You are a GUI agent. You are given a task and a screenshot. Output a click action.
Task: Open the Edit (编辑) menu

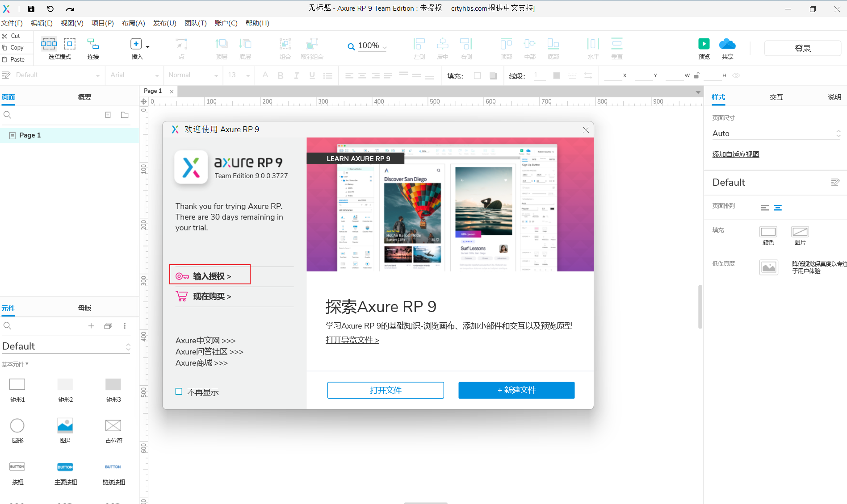tap(42, 23)
